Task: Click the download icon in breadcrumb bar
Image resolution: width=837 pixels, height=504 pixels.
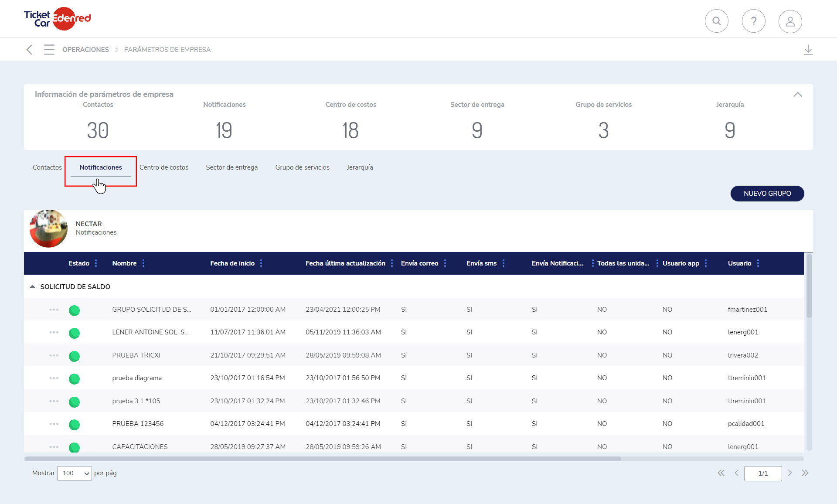Action: click(808, 50)
